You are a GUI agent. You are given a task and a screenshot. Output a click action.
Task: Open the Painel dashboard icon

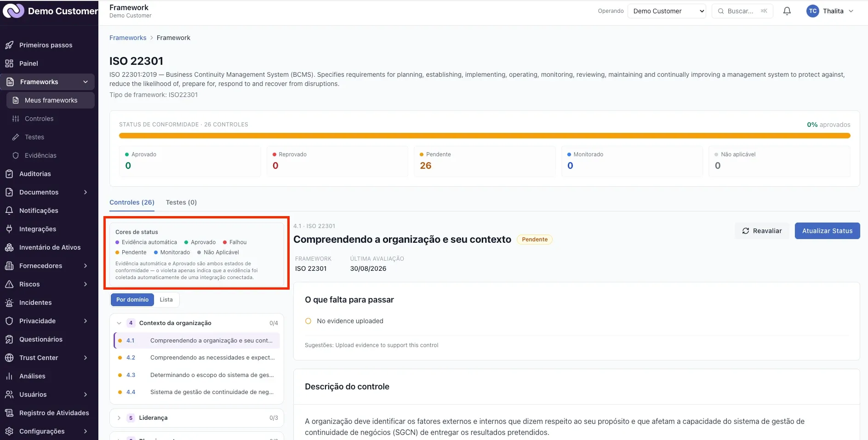pos(9,63)
